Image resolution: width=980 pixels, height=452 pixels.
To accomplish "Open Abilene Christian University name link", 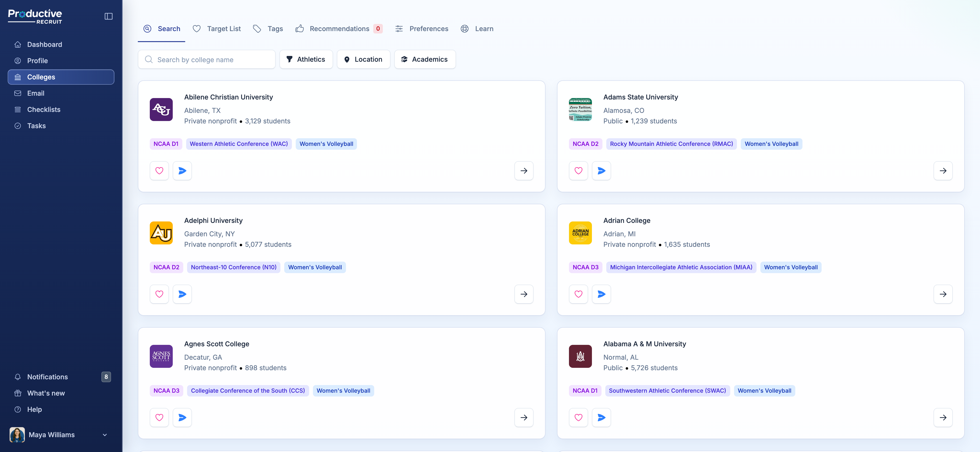I will [x=229, y=97].
